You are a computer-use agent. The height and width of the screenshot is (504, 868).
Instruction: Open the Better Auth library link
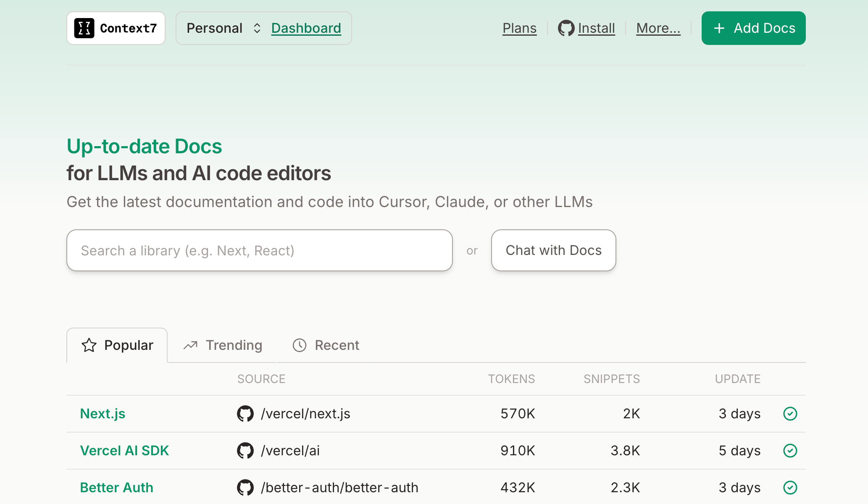click(x=116, y=488)
